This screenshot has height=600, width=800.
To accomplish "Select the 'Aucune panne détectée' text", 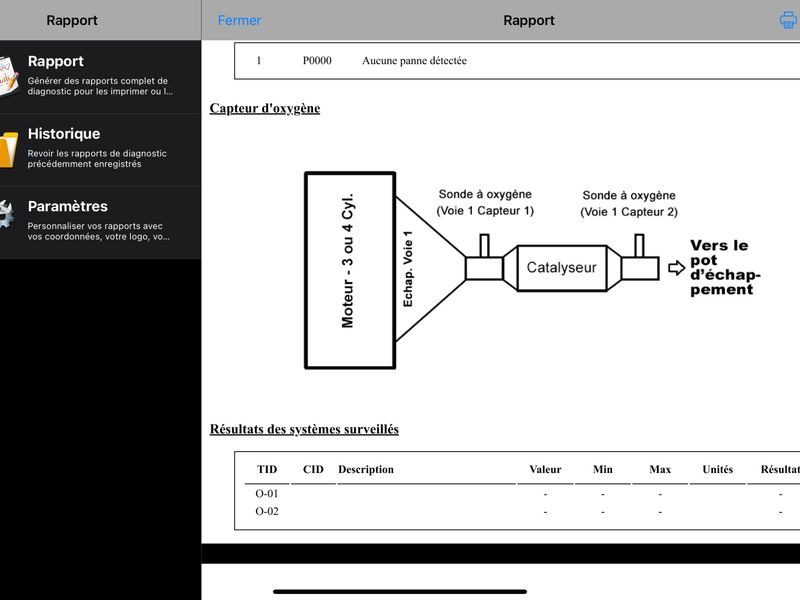I will (x=414, y=61).
